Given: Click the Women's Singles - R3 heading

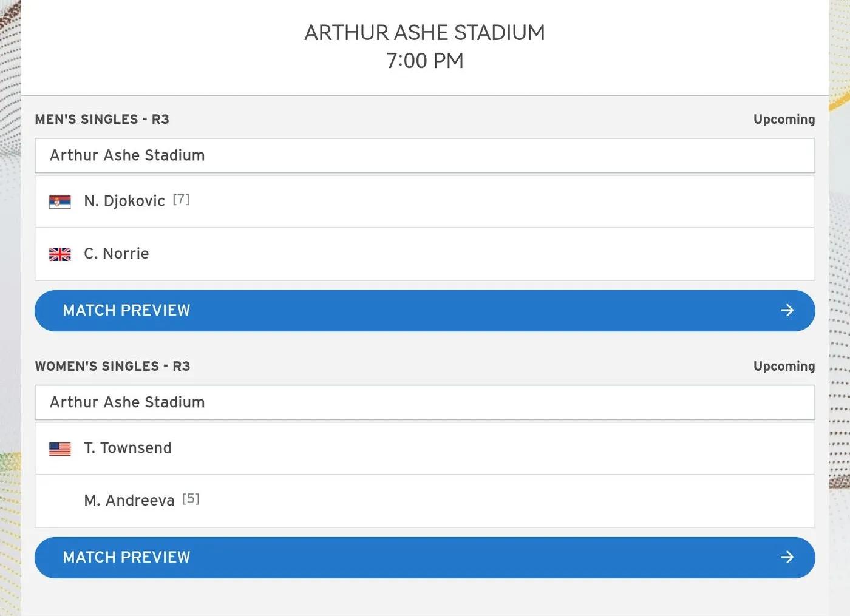Looking at the screenshot, I should point(113,367).
